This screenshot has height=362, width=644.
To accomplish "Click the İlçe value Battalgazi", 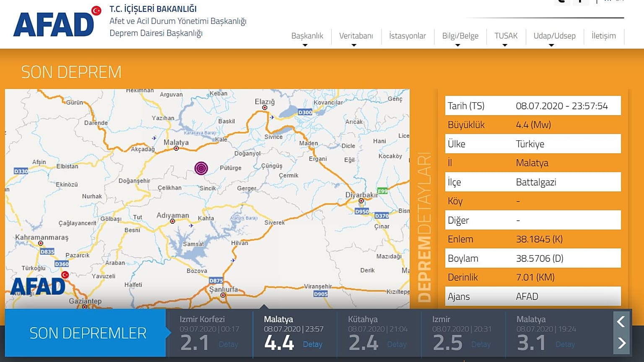I will click(536, 182).
